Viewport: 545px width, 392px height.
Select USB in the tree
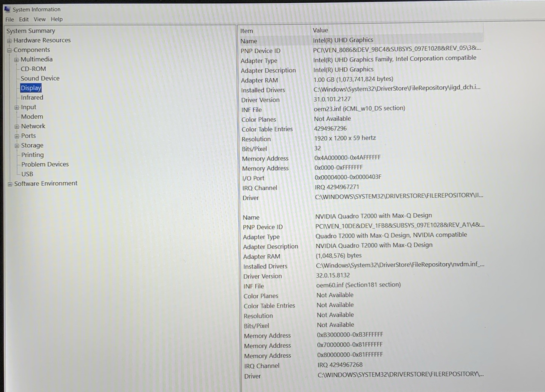27,174
